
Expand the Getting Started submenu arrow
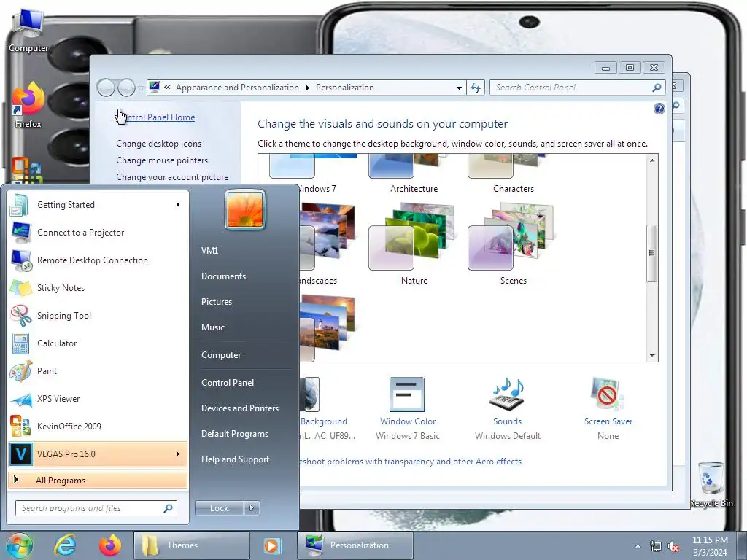tap(178, 205)
